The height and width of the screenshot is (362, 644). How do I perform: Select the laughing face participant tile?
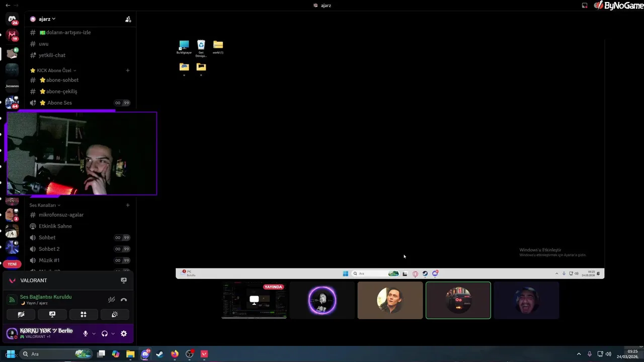click(526, 300)
